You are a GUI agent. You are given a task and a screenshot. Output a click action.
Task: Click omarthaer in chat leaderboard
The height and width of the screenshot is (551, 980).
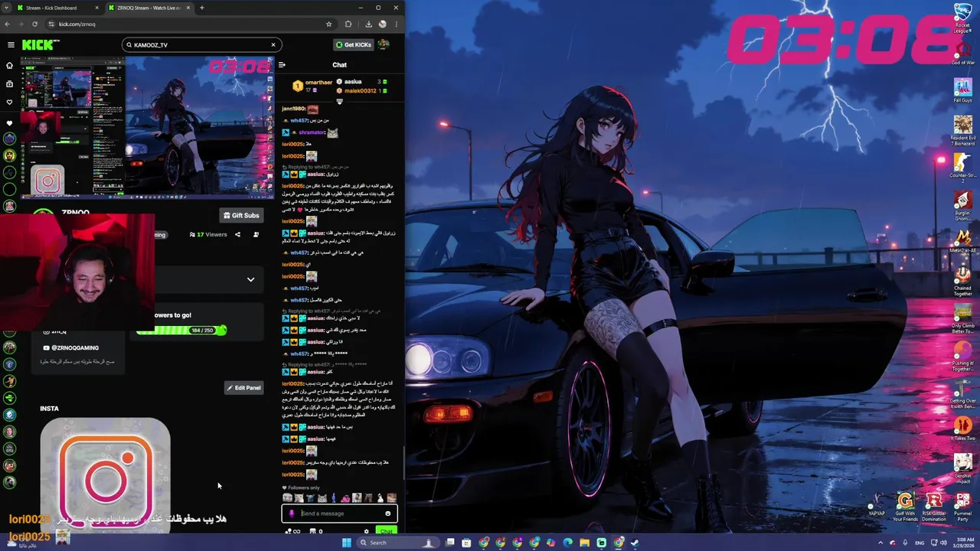(x=318, y=83)
